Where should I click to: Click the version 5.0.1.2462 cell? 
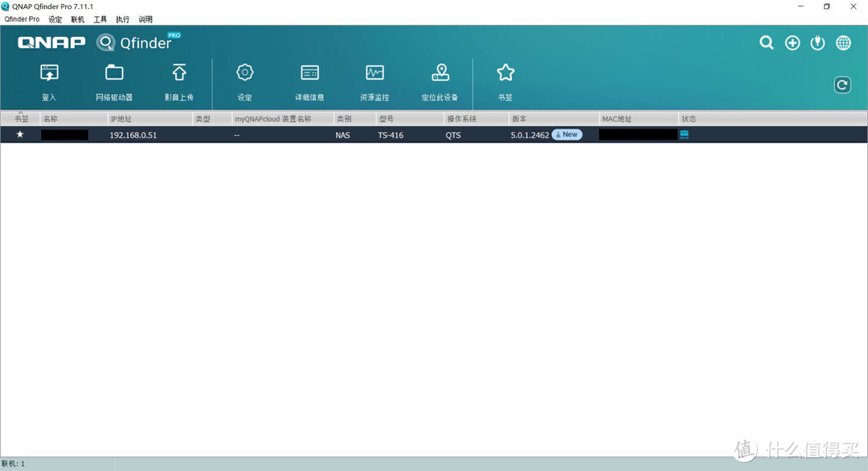pos(530,135)
